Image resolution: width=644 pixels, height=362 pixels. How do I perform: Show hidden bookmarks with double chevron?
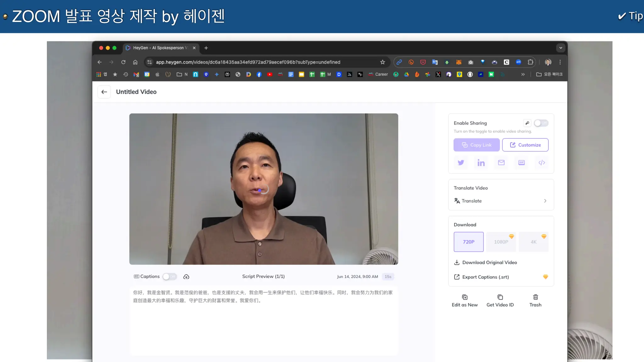pyautogui.click(x=523, y=74)
